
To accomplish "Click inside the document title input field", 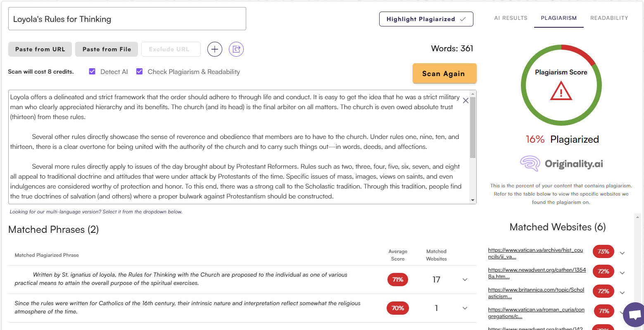I will pyautogui.click(x=127, y=19).
